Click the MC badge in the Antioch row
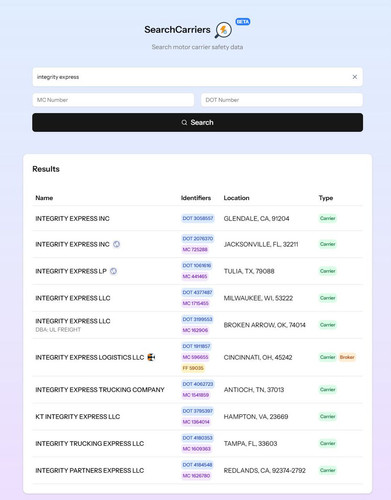The height and width of the screenshot is (500, 391). (x=196, y=395)
